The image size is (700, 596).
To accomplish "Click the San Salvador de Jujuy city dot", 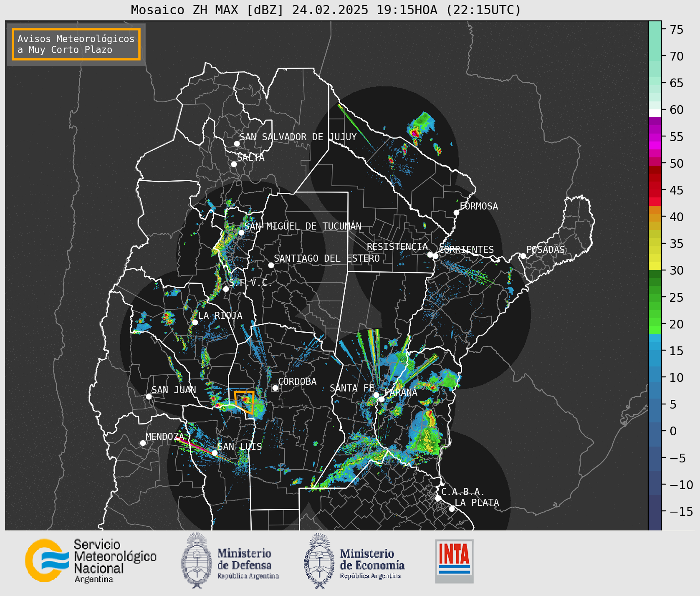I will (x=237, y=144).
